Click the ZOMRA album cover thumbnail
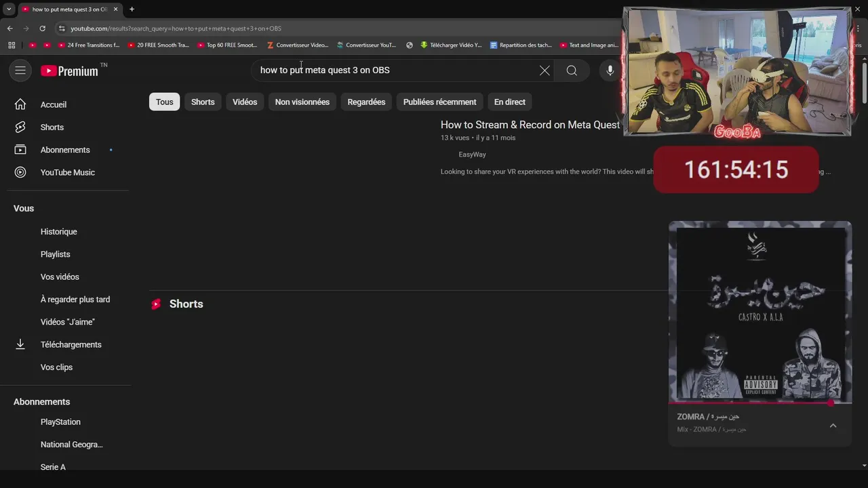The image size is (868, 488). 760,312
